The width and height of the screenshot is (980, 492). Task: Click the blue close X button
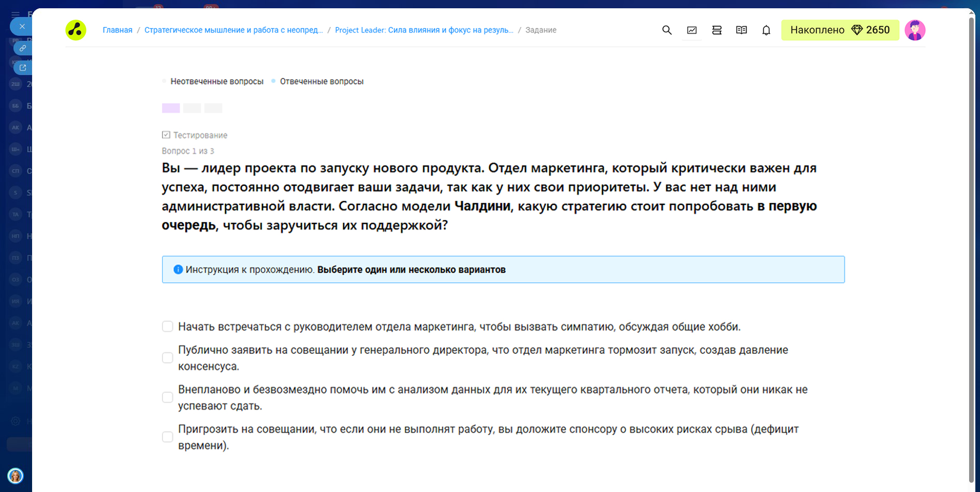pos(22,26)
